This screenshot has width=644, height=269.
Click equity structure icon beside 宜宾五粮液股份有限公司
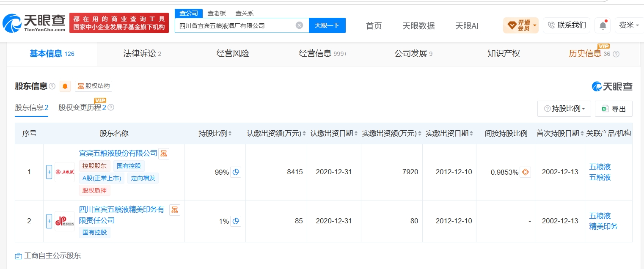(x=164, y=153)
